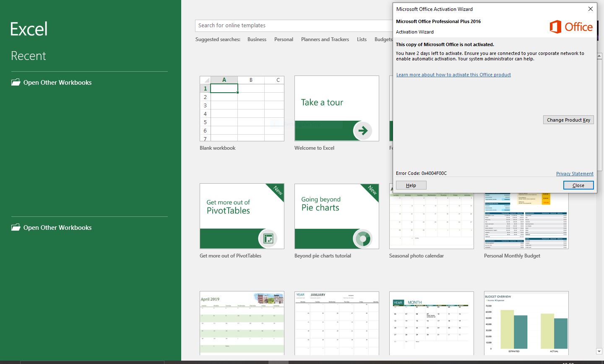
Task: Click Welcome to Excel caption text
Action: pyautogui.click(x=314, y=148)
